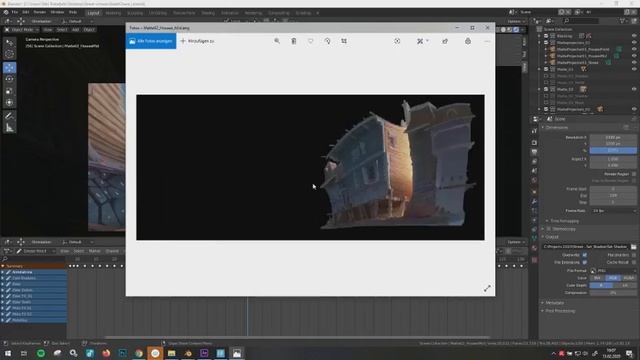Click the dope sheet search magnifier icon
640x360 pixels.
[x=5, y=259]
